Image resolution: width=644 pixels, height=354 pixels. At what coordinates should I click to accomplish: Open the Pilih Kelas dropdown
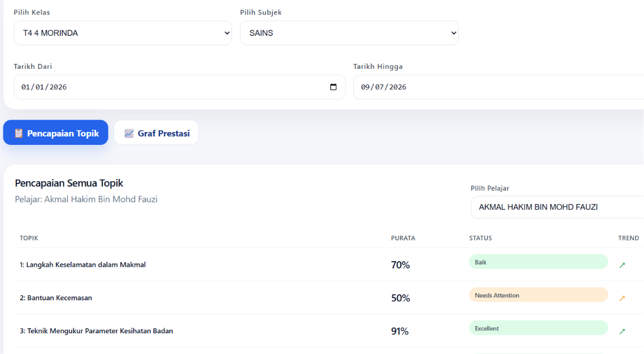pyautogui.click(x=123, y=33)
